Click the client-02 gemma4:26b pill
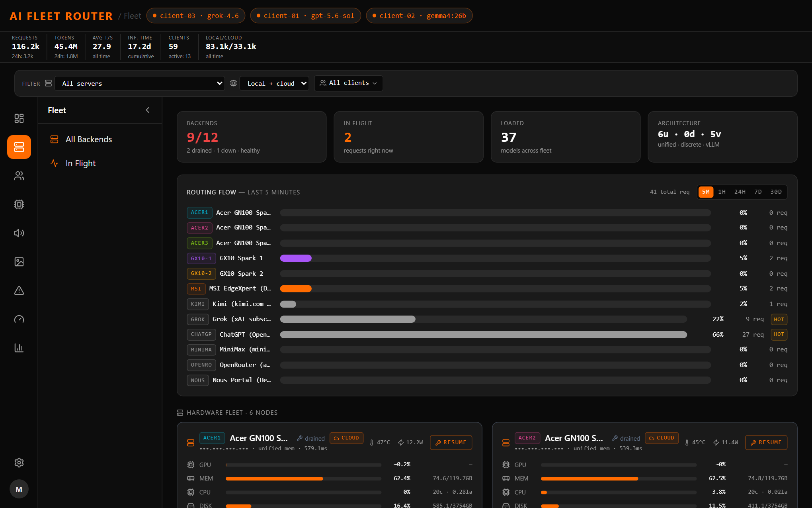812x508 pixels. tap(419, 16)
